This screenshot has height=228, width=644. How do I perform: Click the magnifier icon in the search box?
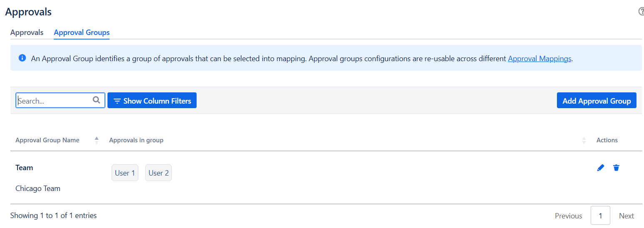click(x=96, y=100)
